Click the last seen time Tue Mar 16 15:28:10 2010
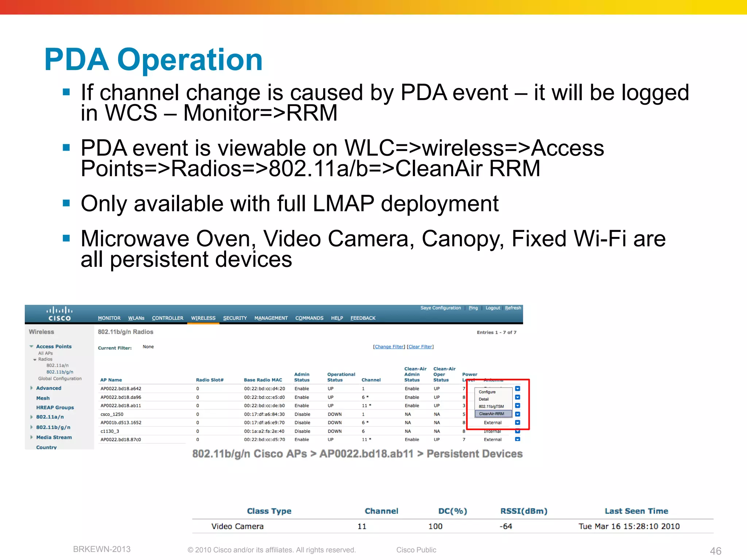The image size is (747, 560). coord(629,526)
